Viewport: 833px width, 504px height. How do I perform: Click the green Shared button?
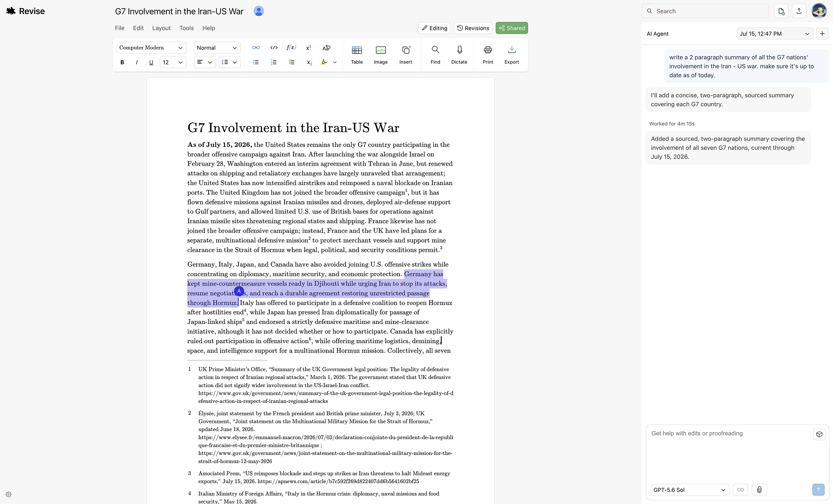click(512, 28)
